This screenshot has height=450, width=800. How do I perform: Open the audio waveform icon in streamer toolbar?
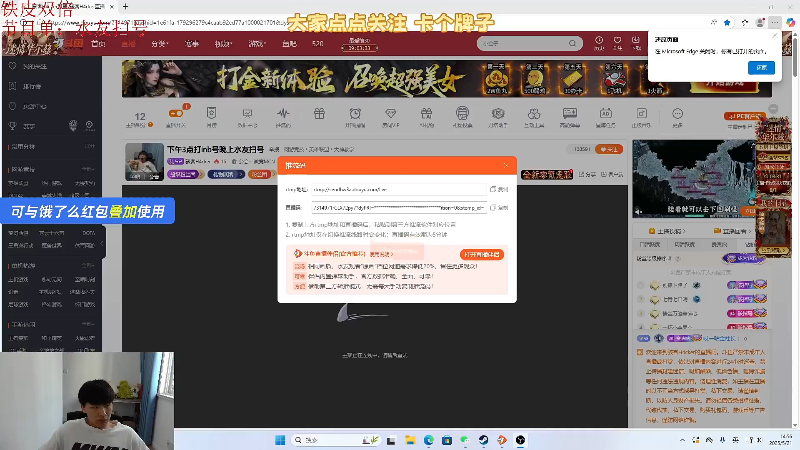coord(283,113)
